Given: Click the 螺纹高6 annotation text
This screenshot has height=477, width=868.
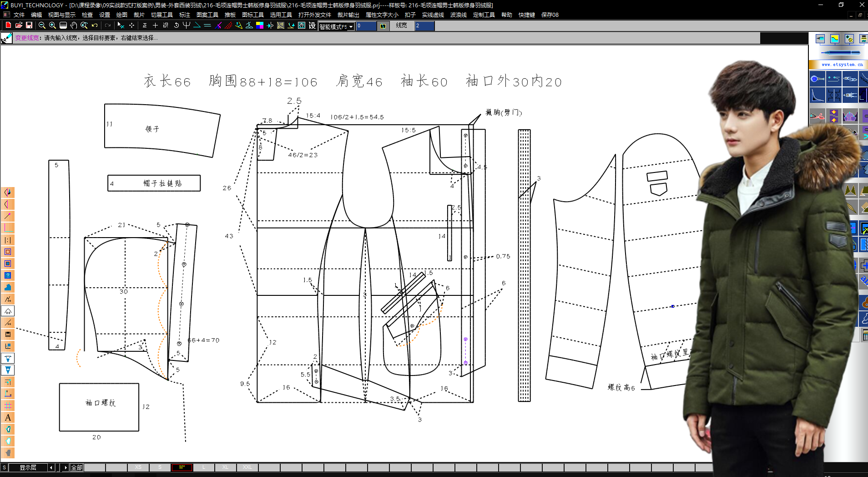Looking at the screenshot, I should (621, 387).
